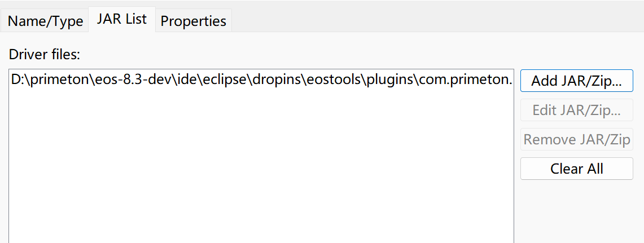
Task: Select the D:\primeton driver file entry
Action: pyautogui.click(x=261, y=80)
